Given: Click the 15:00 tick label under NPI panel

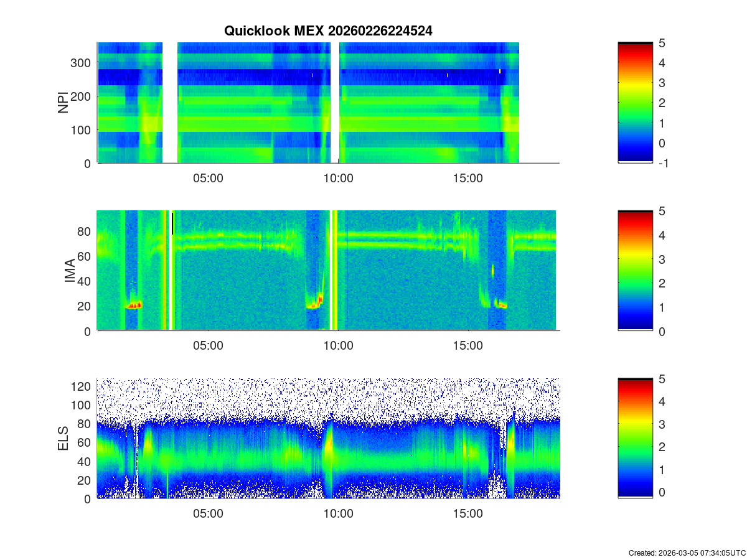Looking at the screenshot, I should coord(468,178).
